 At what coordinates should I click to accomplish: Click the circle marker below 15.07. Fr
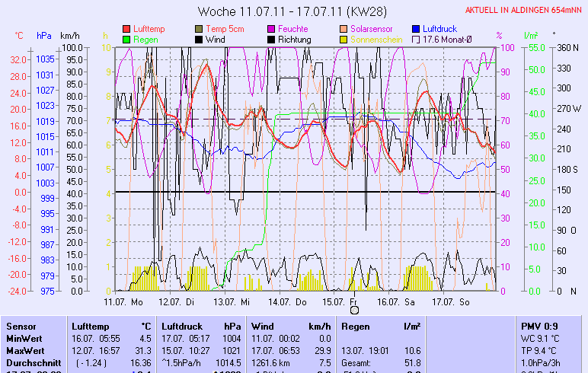click(x=353, y=310)
